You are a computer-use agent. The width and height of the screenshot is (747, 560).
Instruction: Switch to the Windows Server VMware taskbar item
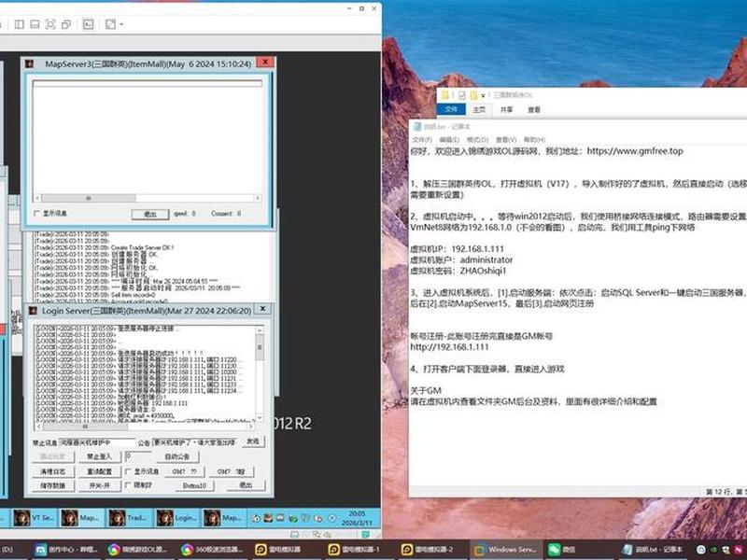coord(505,550)
